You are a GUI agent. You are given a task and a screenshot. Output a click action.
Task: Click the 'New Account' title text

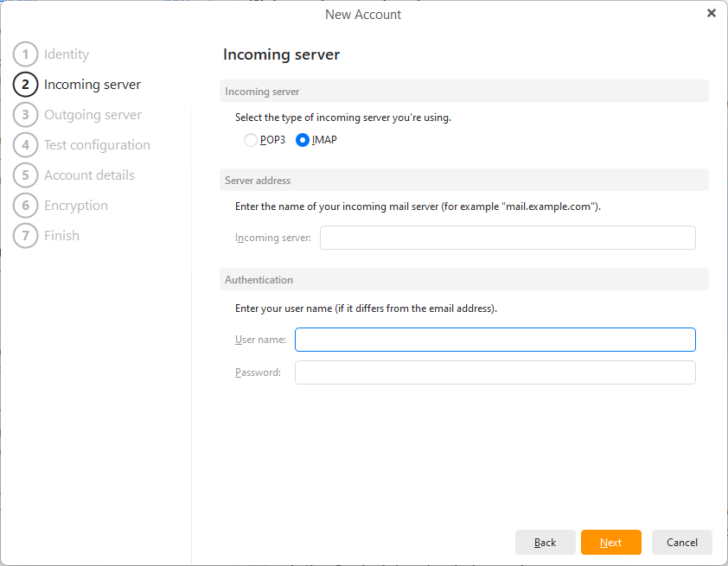363,15
